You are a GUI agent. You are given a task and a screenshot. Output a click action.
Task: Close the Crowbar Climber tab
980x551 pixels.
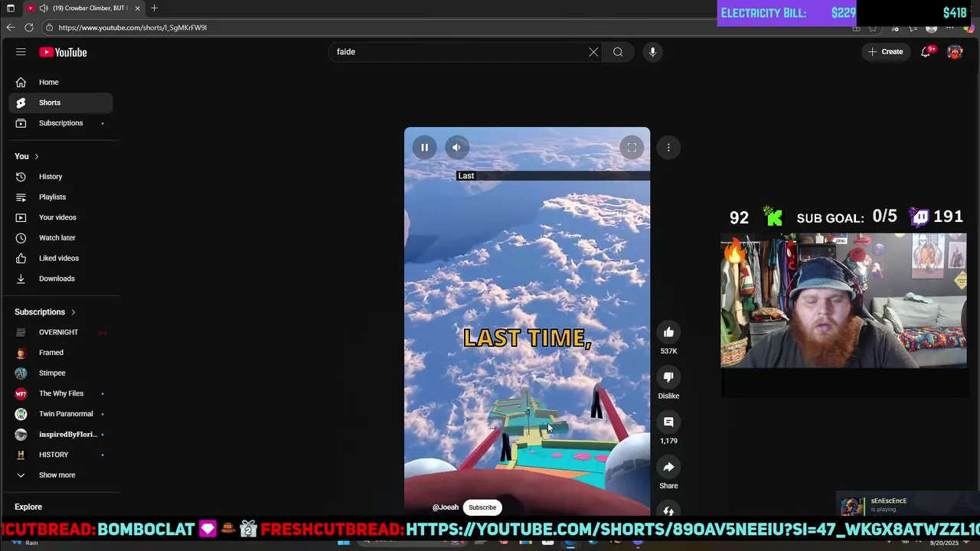tap(138, 8)
